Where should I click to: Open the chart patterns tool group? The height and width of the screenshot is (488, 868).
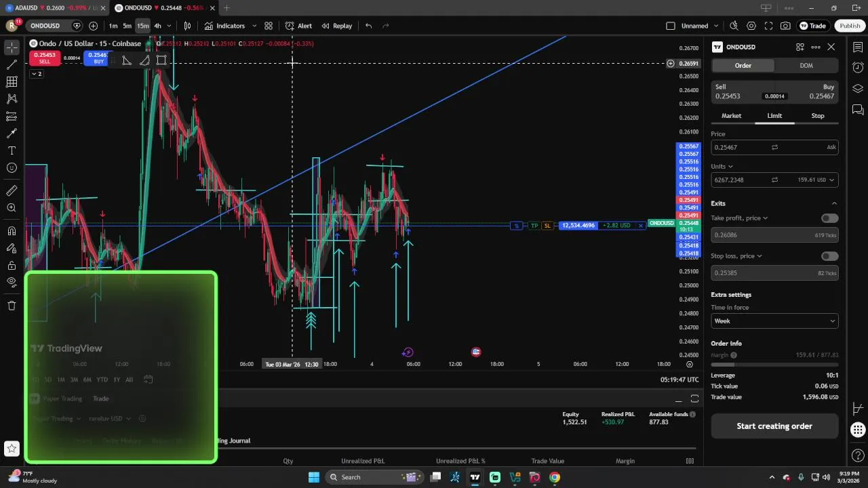(x=12, y=99)
